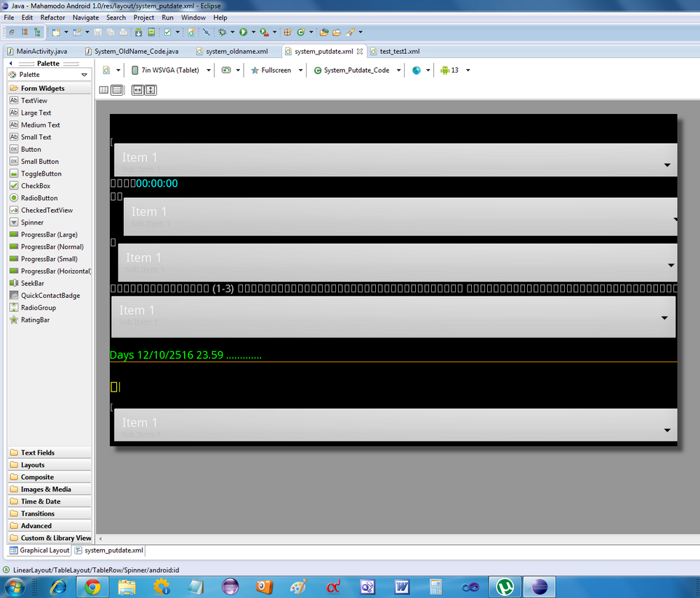
Task: Open the Refactor menu
Action: [52, 17]
